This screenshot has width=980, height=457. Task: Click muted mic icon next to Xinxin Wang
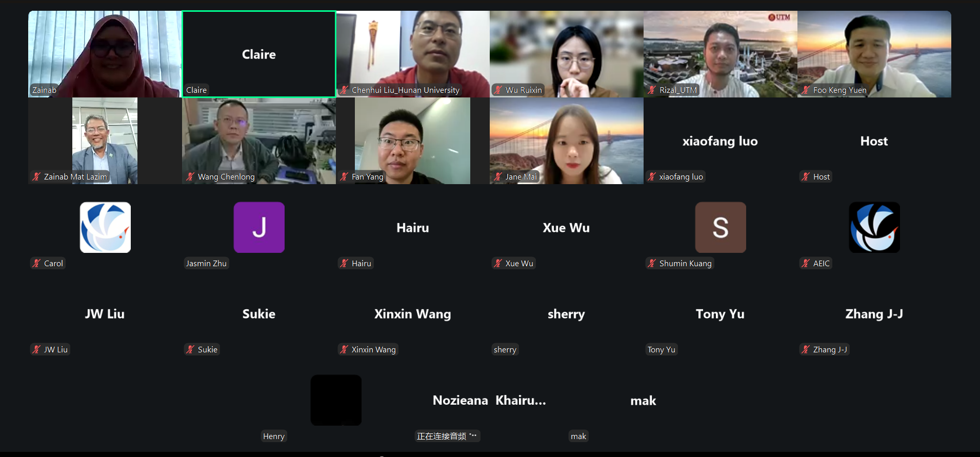click(344, 349)
